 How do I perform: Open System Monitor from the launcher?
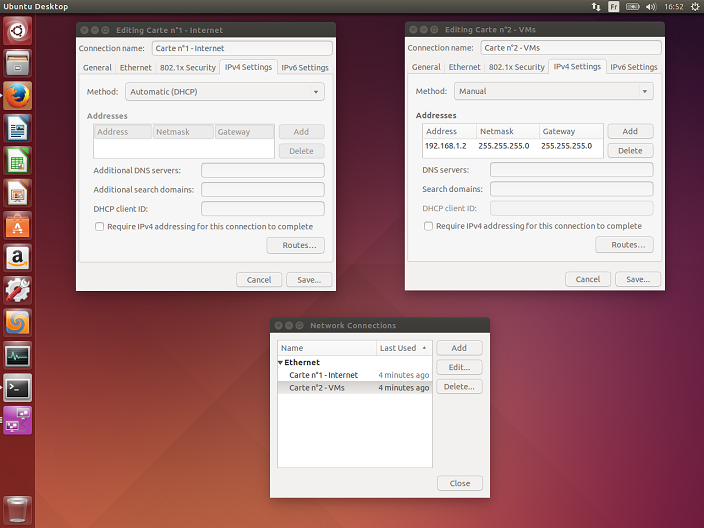18,356
